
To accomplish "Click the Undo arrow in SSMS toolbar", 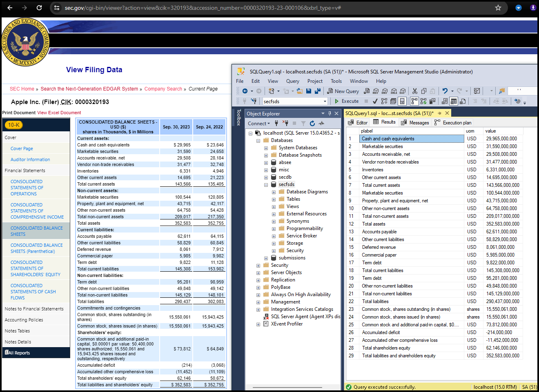I will tap(445, 91).
